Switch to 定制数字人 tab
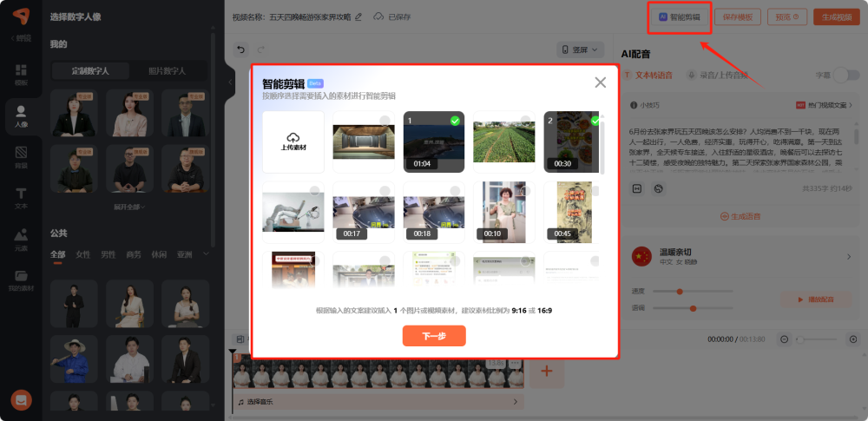This screenshot has width=868, height=421. 90,71
